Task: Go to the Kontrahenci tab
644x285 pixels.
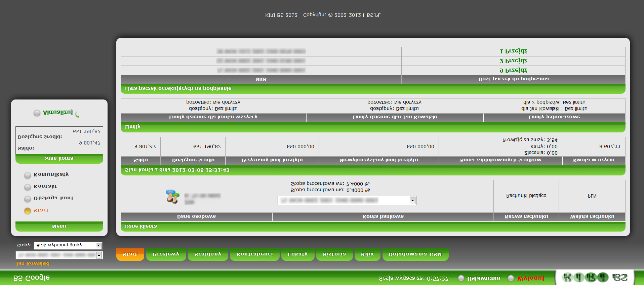Action: click(255, 254)
